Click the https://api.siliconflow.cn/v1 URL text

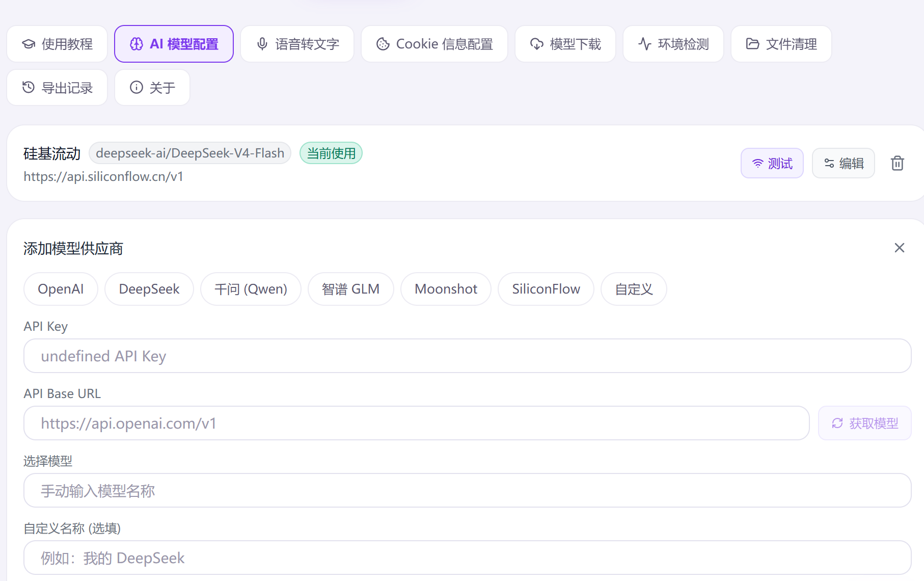103,176
